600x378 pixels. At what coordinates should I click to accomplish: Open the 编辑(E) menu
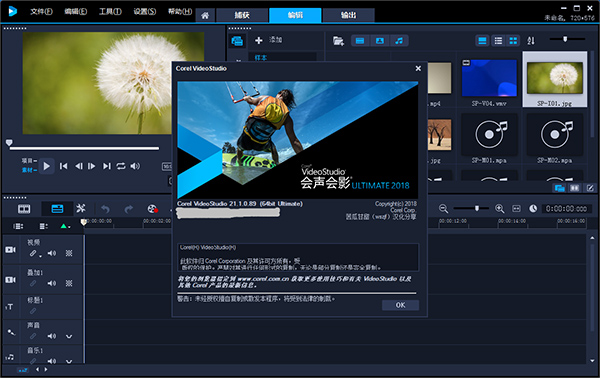(x=76, y=11)
